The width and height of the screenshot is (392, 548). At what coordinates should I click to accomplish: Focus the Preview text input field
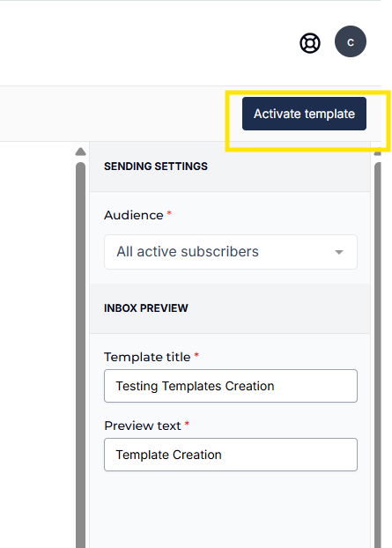[x=231, y=455]
